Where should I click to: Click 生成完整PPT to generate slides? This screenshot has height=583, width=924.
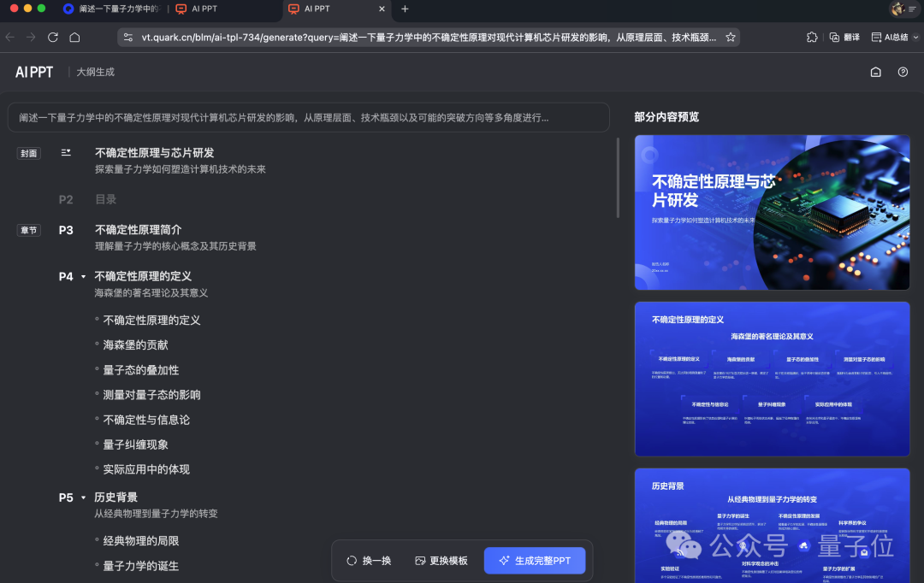(535, 561)
